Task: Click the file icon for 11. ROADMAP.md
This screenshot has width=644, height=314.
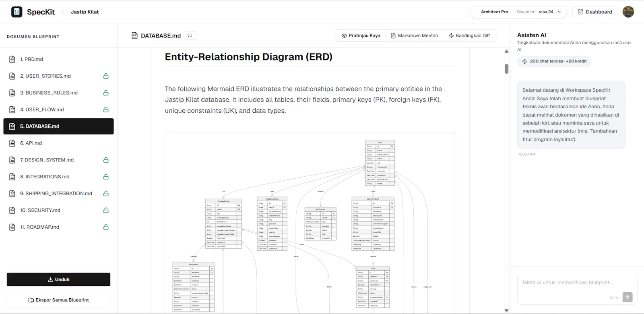Action: 12,227
